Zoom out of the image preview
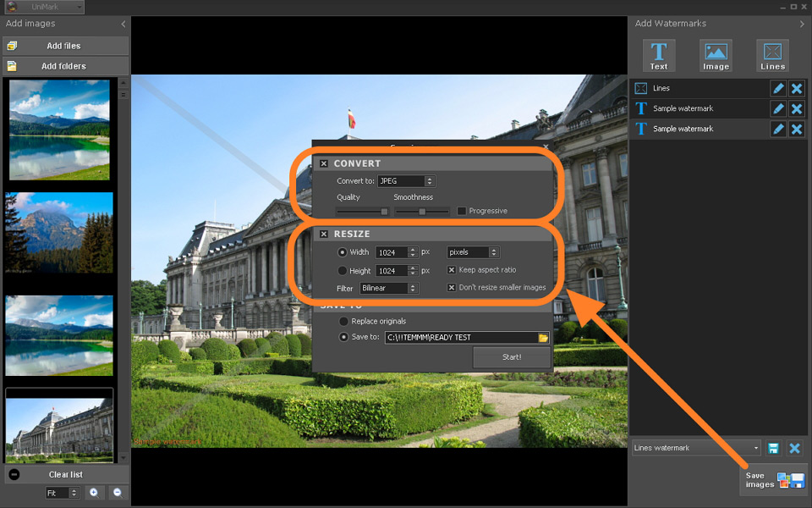This screenshot has height=508, width=812. tap(118, 492)
